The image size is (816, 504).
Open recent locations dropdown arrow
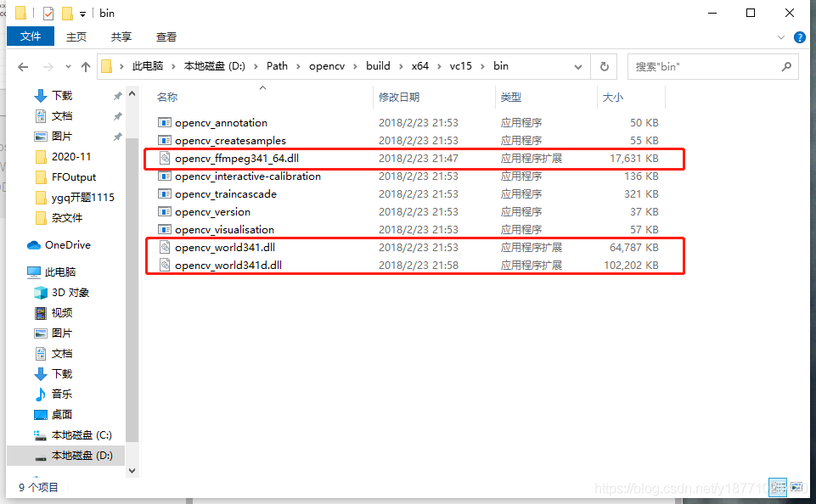point(68,67)
